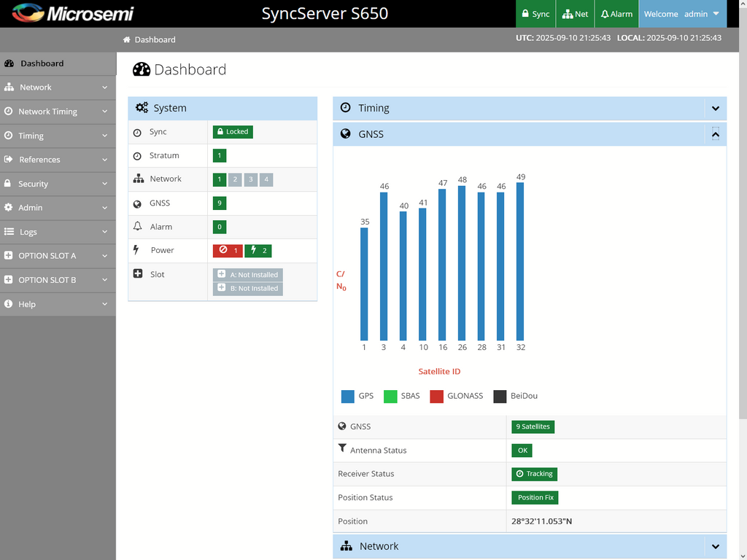Click the satellite 1 signal bar
The width and height of the screenshot is (747, 560).
tap(364, 284)
